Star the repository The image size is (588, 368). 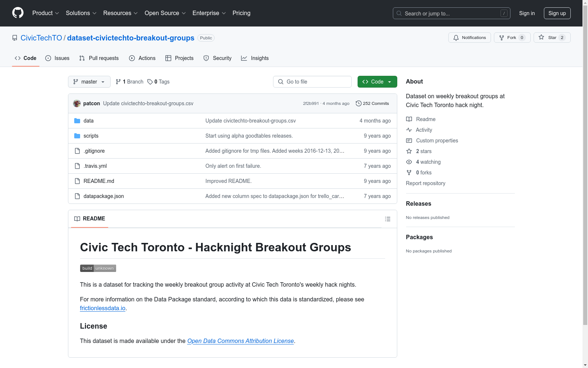coord(552,38)
